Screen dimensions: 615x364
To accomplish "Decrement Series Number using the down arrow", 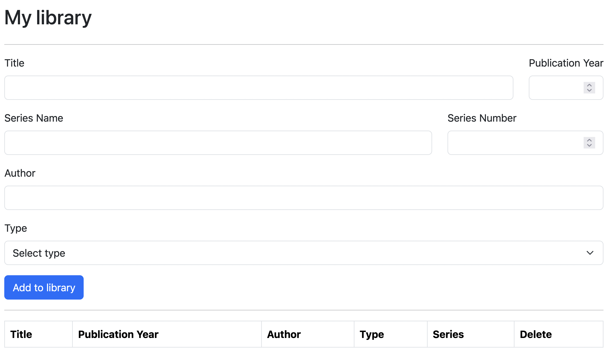I will [589, 146].
